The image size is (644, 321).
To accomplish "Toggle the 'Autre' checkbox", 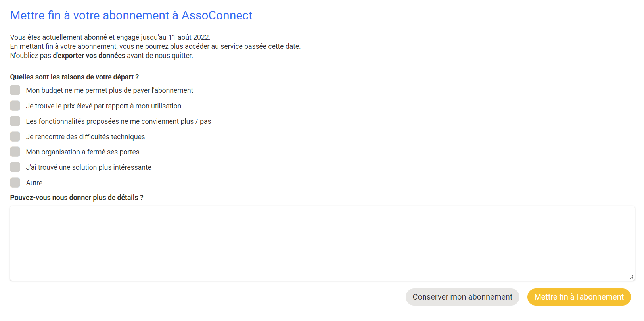I will click(x=15, y=183).
